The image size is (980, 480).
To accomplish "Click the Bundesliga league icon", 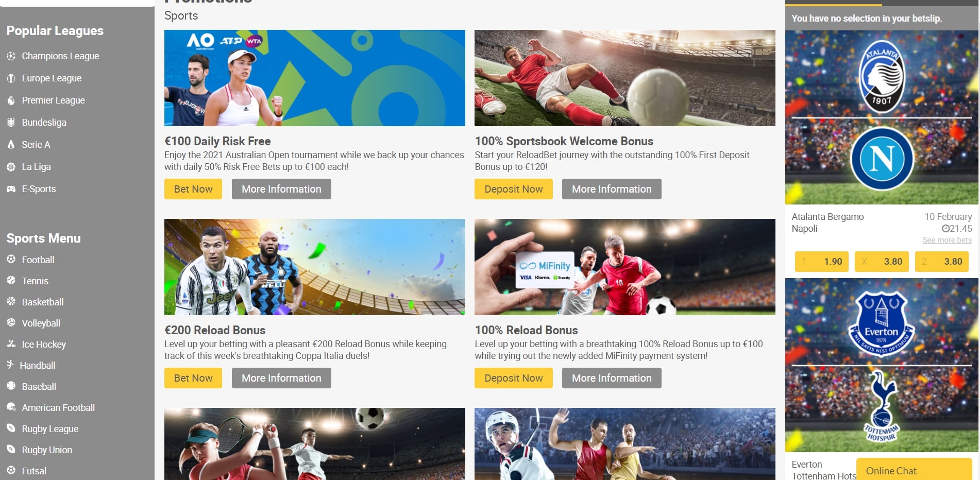I will click(x=11, y=123).
